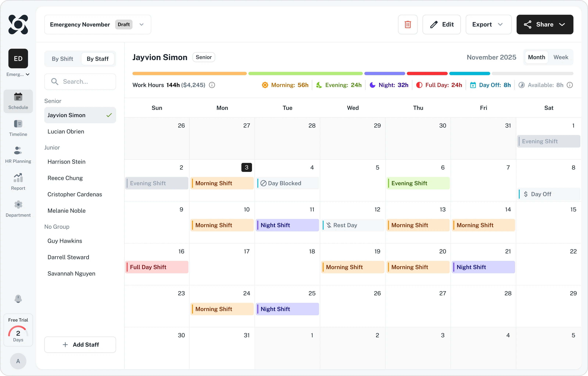
Task: Switch to By Shift view
Action: pos(62,59)
